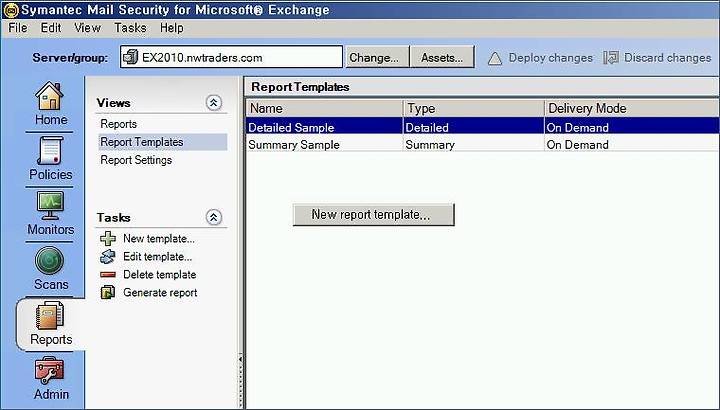
Task: Open the Admin toolbox icon
Action: [50, 370]
